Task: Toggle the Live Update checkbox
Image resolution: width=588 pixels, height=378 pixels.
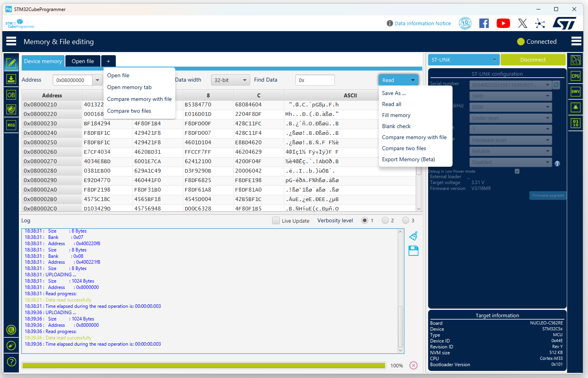Action: pyautogui.click(x=276, y=221)
